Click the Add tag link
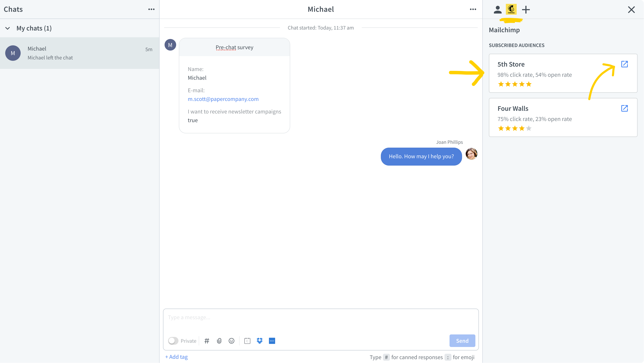644x363 pixels. (x=176, y=357)
